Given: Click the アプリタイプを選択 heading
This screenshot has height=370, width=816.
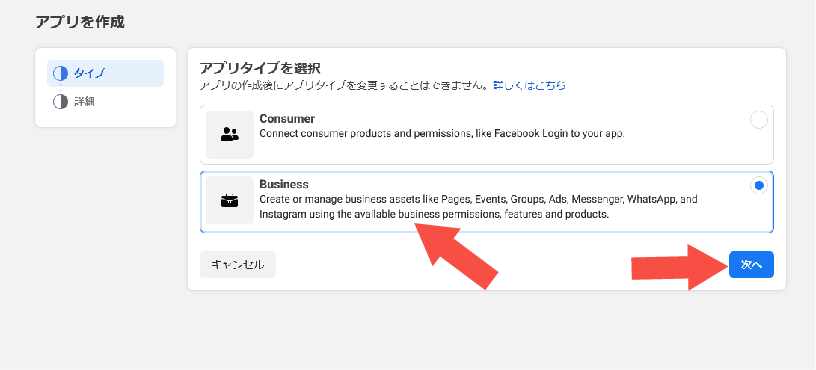Looking at the screenshot, I should point(260,68).
